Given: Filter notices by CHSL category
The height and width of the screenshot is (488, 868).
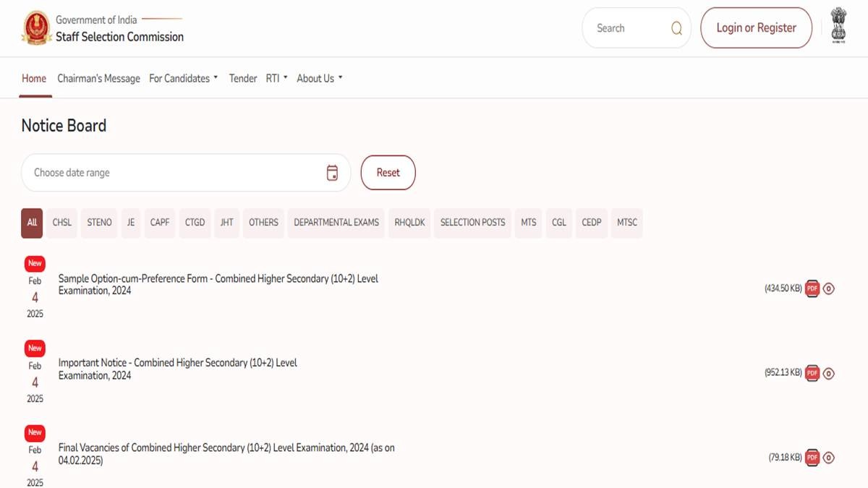Looking at the screenshot, I should point(62,223).
